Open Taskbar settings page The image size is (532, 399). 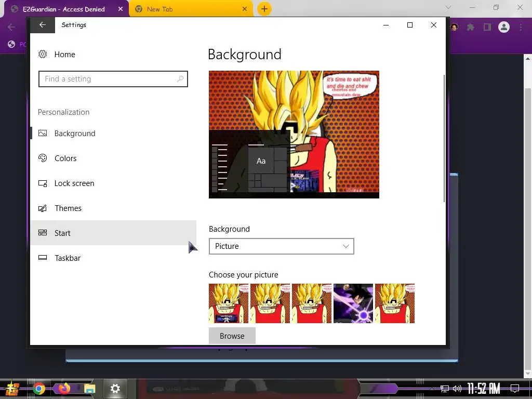(113, 258)
